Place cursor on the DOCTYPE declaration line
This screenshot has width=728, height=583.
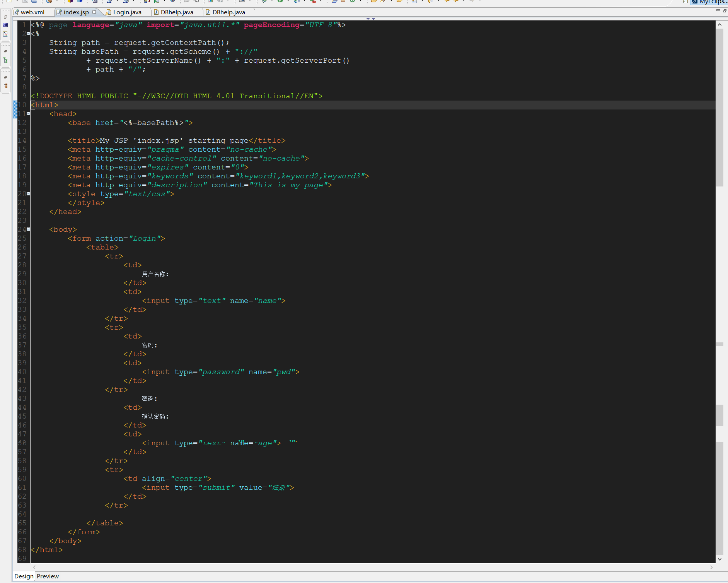177,96
